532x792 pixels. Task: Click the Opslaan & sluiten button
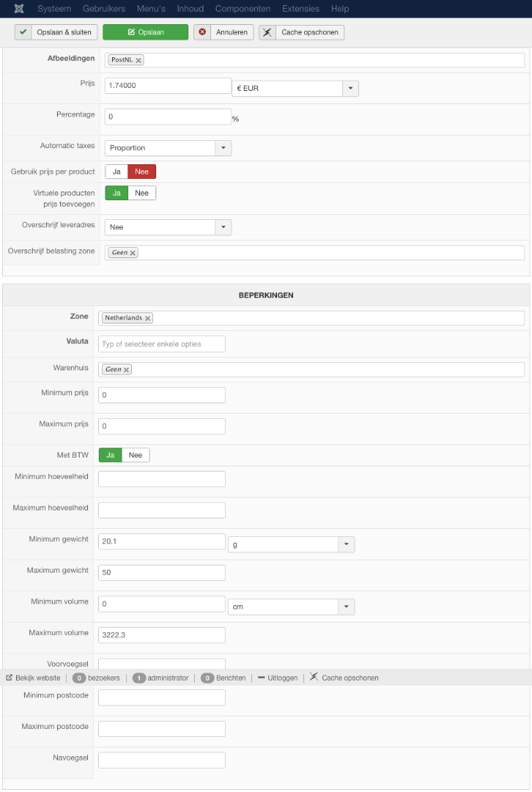(x=56, y=32)
